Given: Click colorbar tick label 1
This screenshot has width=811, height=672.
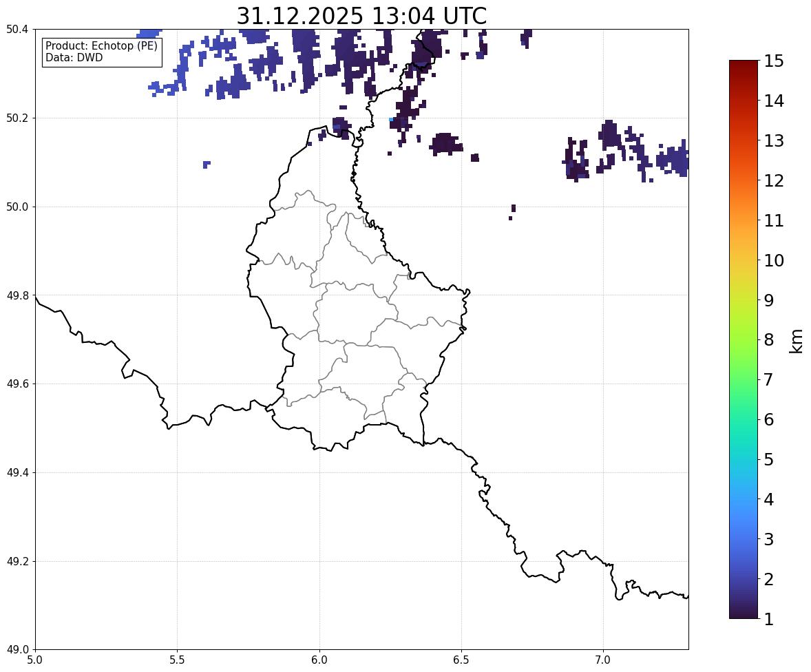Looking at the screenshot, I should point(769,619).
